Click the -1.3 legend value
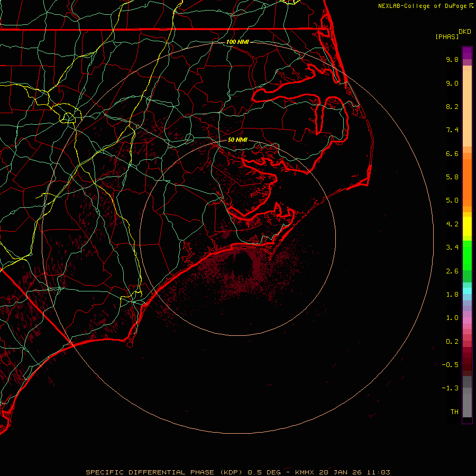 click(450, 388)
